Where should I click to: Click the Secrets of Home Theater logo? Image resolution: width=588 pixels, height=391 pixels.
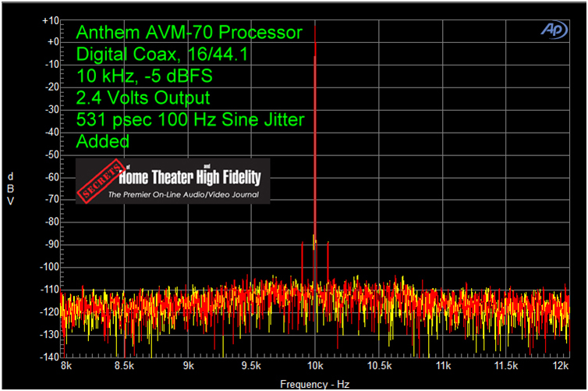pos(173,181)
